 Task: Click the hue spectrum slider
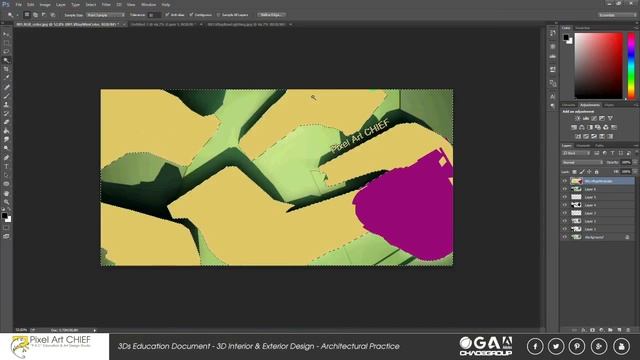[x=631, y=66]
